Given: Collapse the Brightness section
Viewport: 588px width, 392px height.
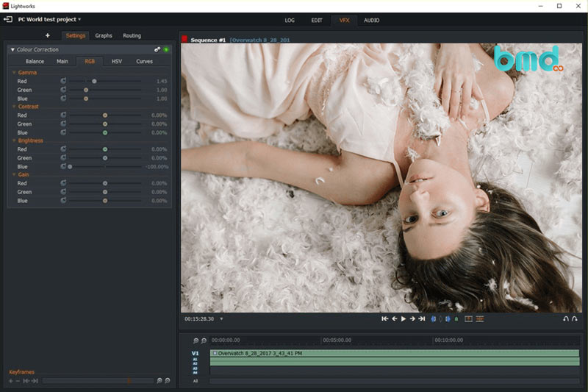Looking at the screenshot, I should click(14, 140).
